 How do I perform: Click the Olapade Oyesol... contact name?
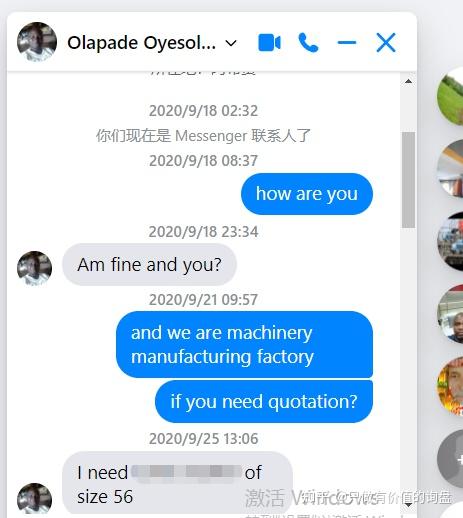click(x=141, y=43)
